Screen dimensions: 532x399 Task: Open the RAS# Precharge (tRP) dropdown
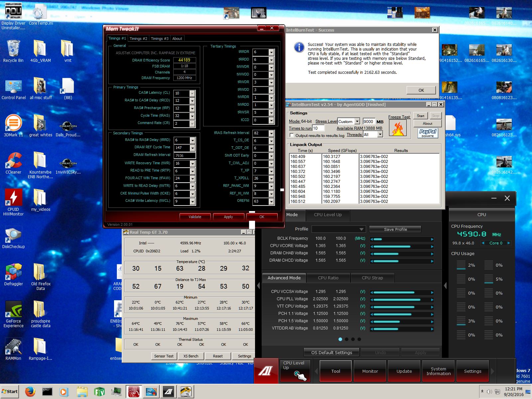192,108
